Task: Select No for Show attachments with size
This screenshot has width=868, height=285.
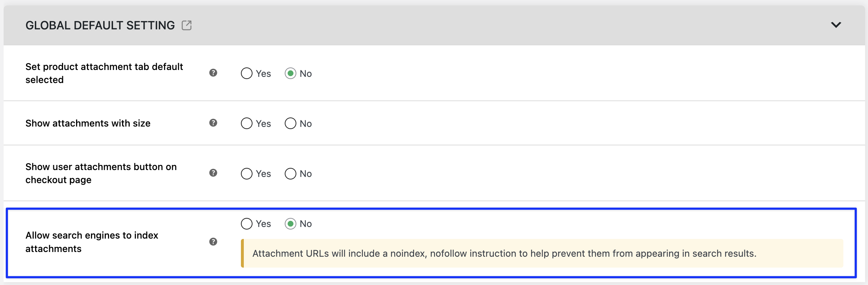Action: pos(291,124)
